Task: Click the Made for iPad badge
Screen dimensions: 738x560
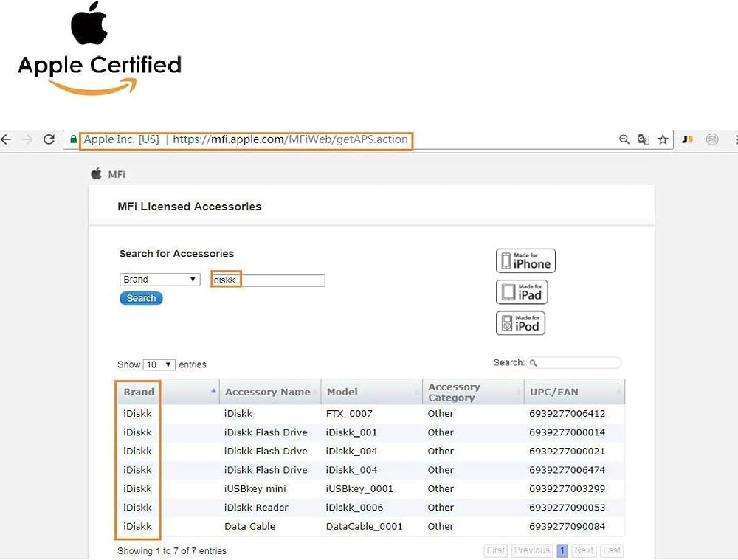Action: [522, 291]
